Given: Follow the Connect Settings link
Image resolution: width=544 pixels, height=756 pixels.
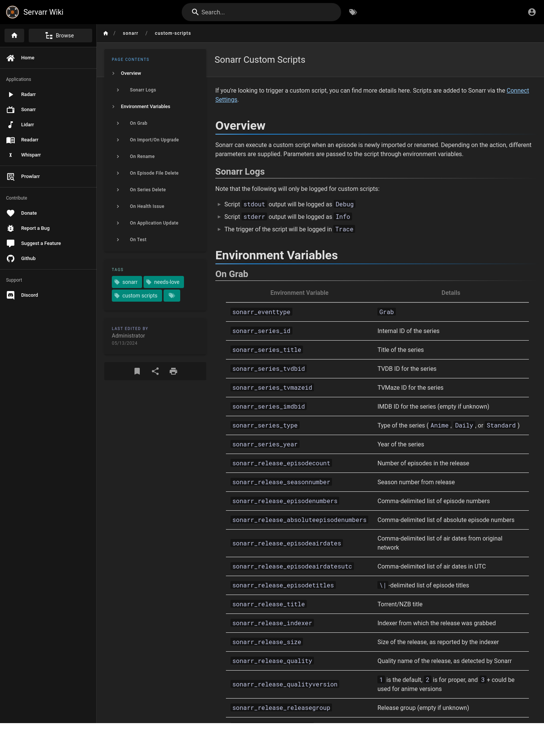Looking at the screenshot, I should (x=518, y=91).
